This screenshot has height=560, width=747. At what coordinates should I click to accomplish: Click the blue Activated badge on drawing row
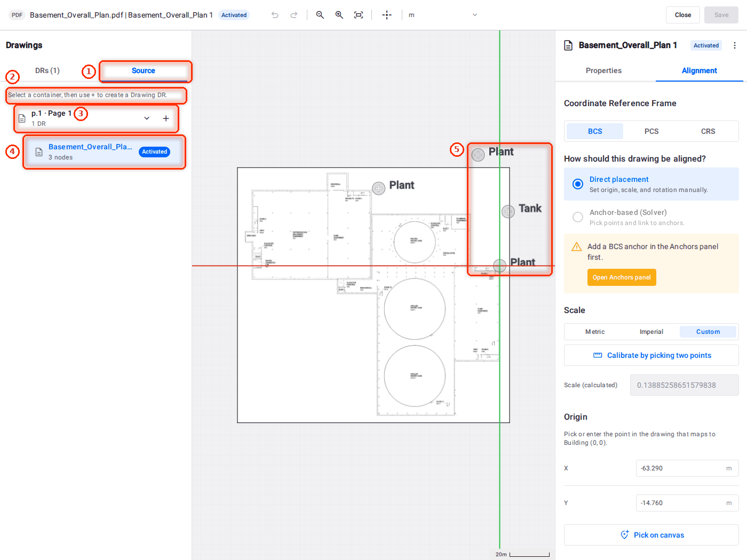[x=155, y=152]
